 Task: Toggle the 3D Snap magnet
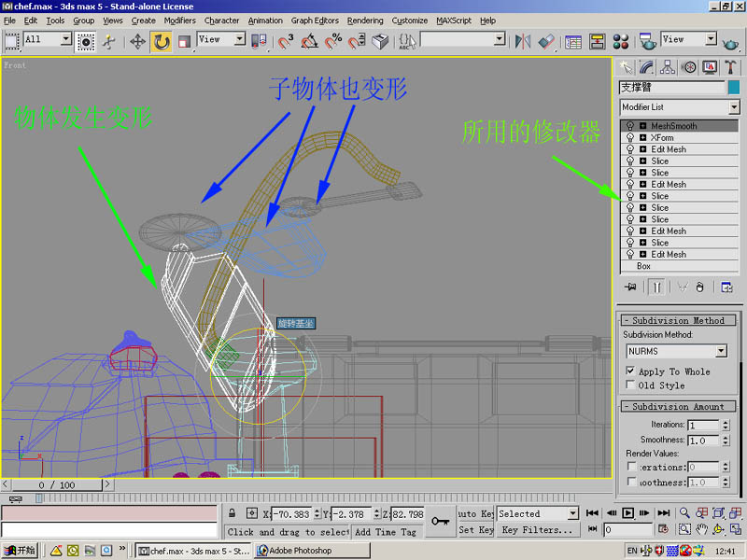pos(285,42)
